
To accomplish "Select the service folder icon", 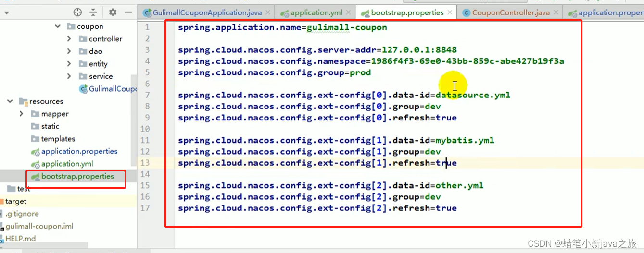I will [83, 76].
